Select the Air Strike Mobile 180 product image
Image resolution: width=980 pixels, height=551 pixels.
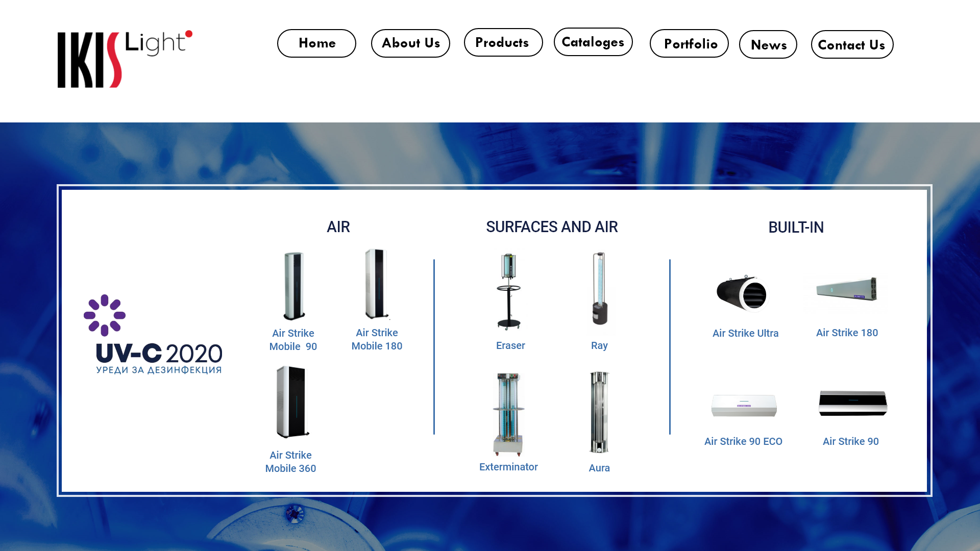point(377,284)
